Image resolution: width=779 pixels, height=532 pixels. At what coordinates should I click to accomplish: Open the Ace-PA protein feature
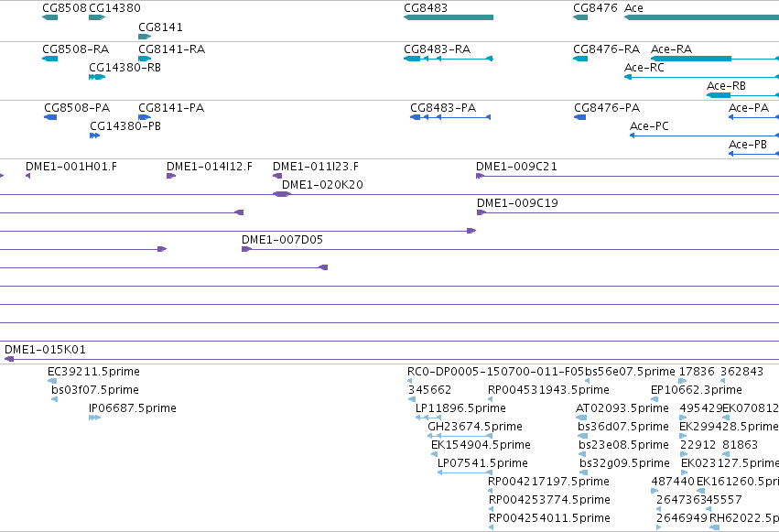click(753, 117)
